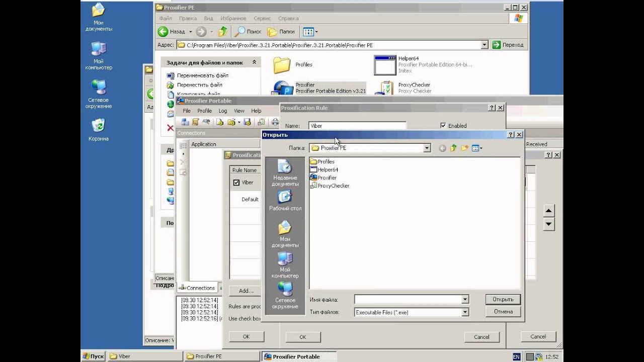Click Cancel in Proxification Rule dialog
Viewport: 644px width, 362px height.
click(481, 337)
